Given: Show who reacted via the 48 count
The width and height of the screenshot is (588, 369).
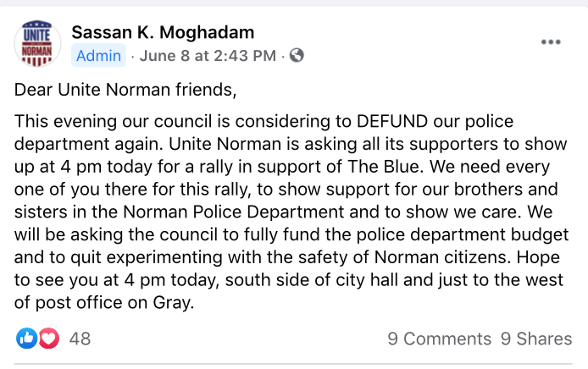Looking at the screenshot, I should click(80, 339).
